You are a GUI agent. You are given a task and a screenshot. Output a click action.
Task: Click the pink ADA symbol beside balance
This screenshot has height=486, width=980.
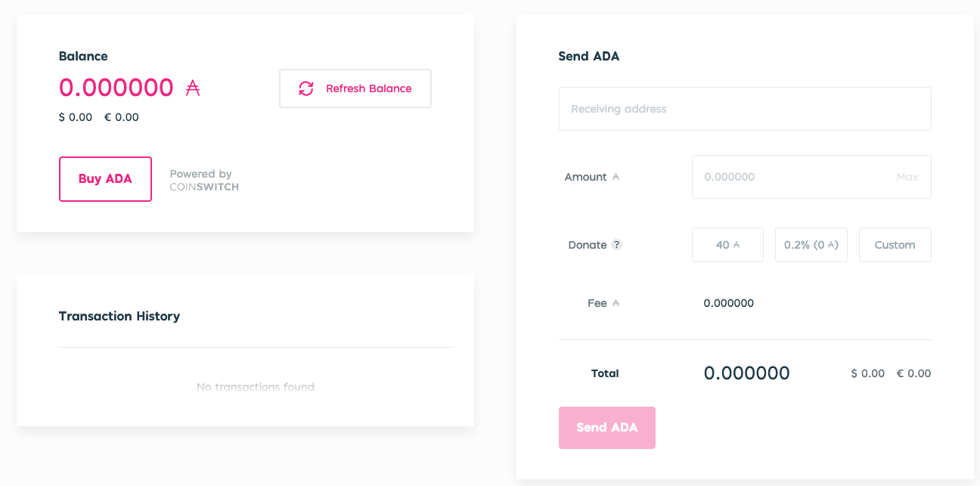point(193,88)
